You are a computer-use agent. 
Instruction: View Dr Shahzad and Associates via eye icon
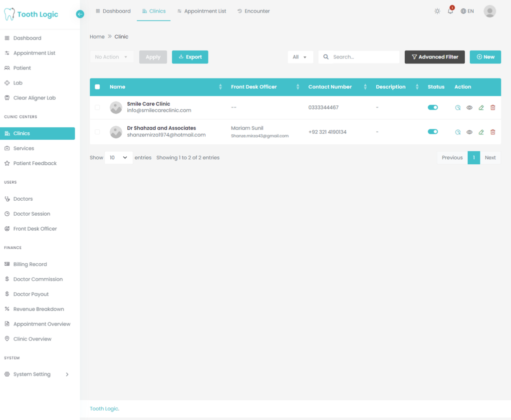click(469, 132)
